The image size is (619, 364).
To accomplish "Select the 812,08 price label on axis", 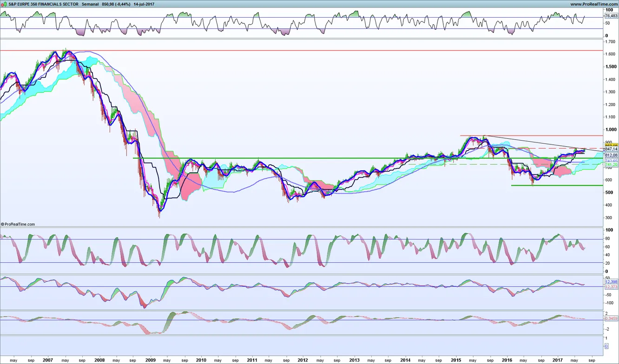I will 611,155.
